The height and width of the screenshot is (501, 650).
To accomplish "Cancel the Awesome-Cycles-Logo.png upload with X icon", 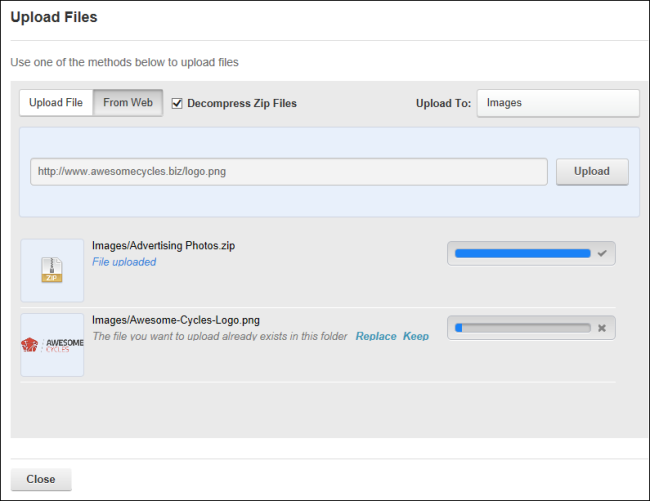I will click(x=602, y=328).
